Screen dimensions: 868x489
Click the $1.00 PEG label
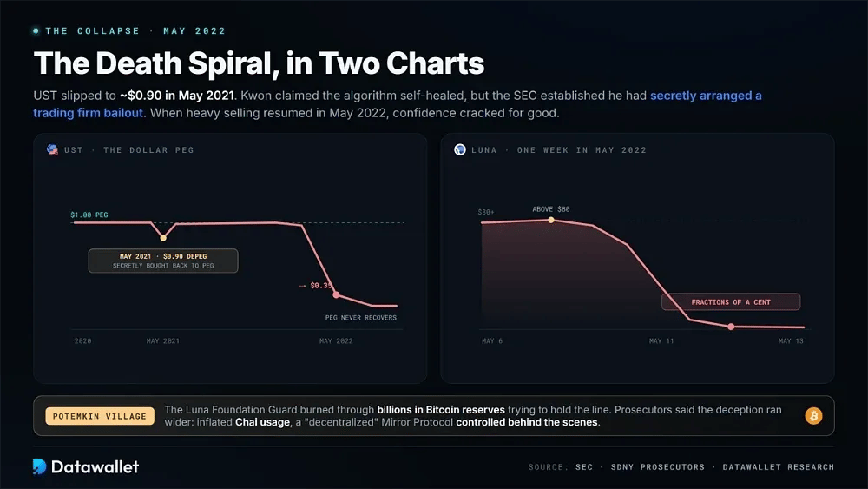point(89,215)
